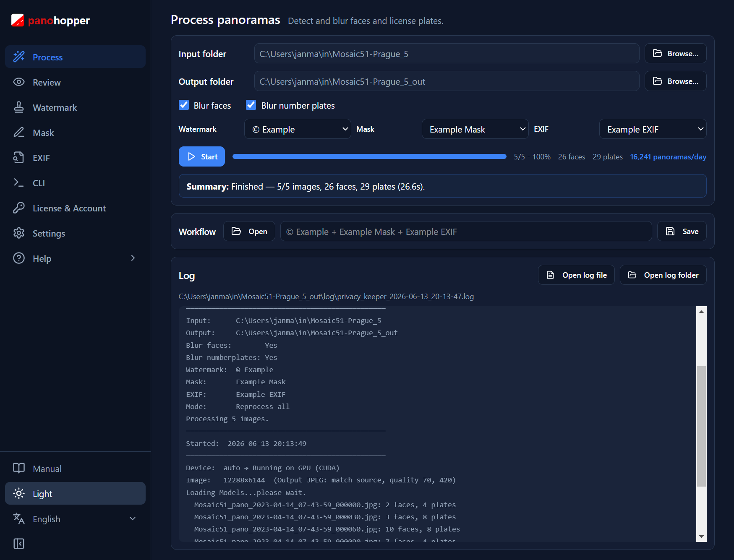This screenshot has width=734, height=560.
Task: Click the EXIF file-search icon
Action: tap(19, 157)
